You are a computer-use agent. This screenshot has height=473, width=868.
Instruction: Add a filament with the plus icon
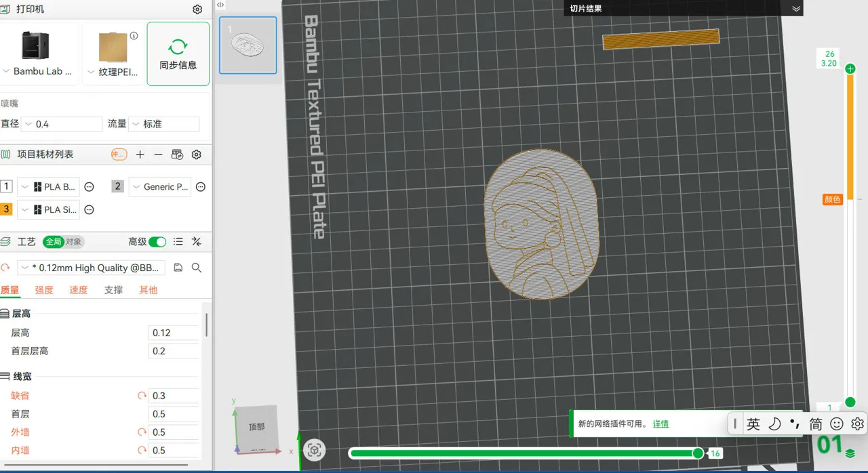tap(140, 155)
